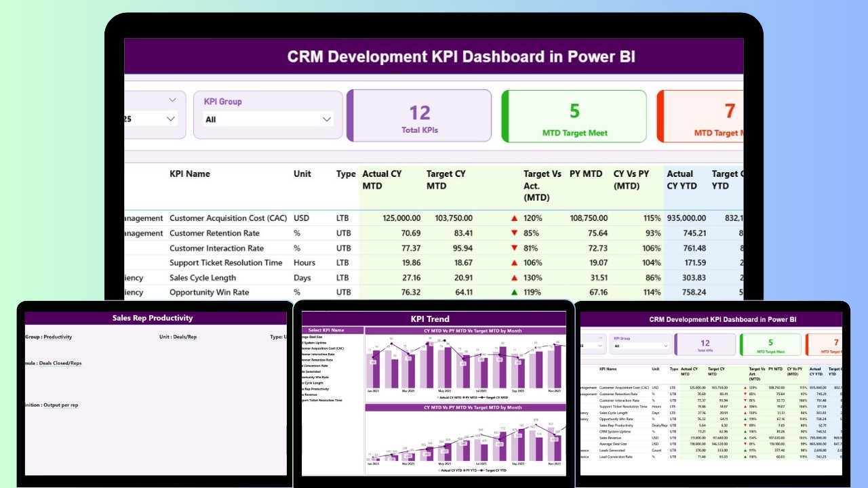Click green up arrow for Leads Generated, small dashboard
The height and width of the screenshot is (488, 868).
[x=745, y=450]
